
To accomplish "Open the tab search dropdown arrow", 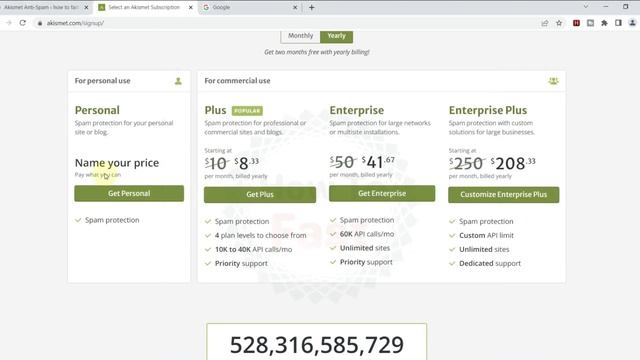I will pyautogui.click(x=586, y=7).
